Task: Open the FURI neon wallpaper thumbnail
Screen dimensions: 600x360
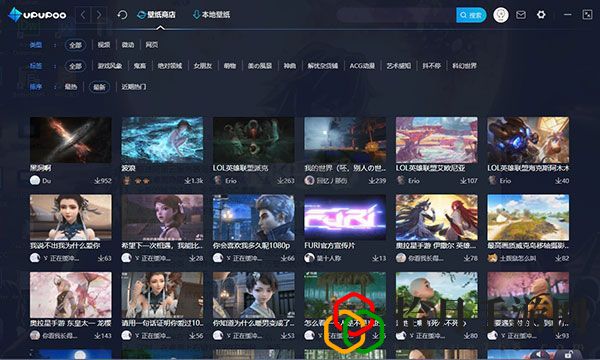Action: tap(345, 217)
